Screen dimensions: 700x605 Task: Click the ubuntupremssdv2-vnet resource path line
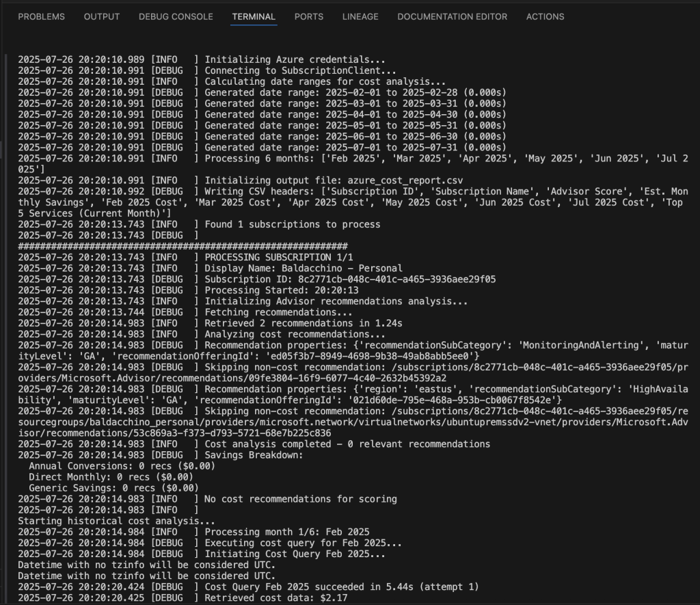coord(353,422)
